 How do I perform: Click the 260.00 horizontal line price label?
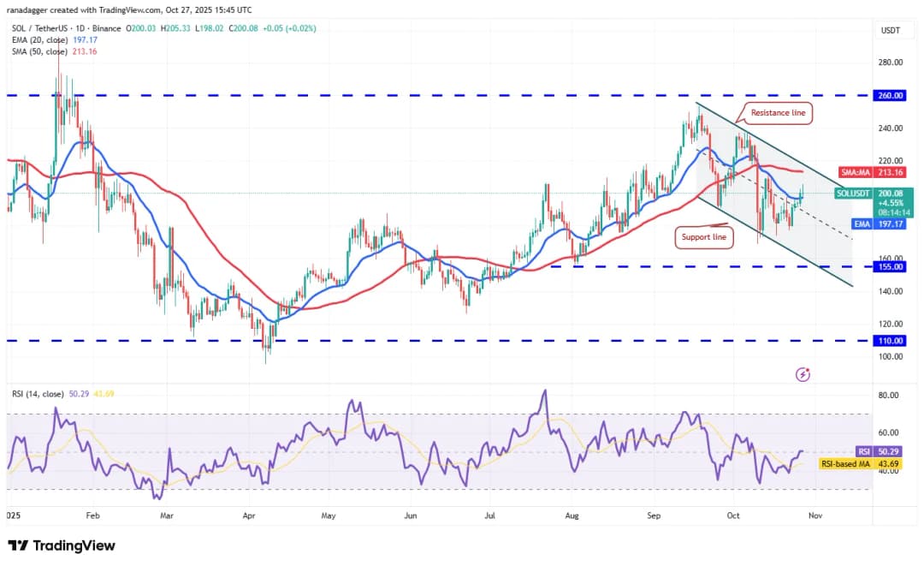[x=892, y=96]
